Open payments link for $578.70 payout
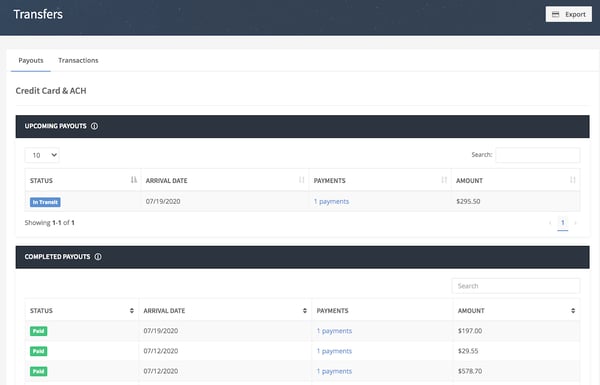 334,371
